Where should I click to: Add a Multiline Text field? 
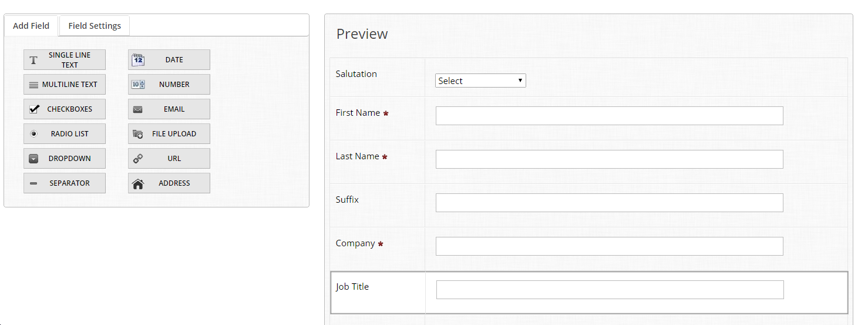65,85
